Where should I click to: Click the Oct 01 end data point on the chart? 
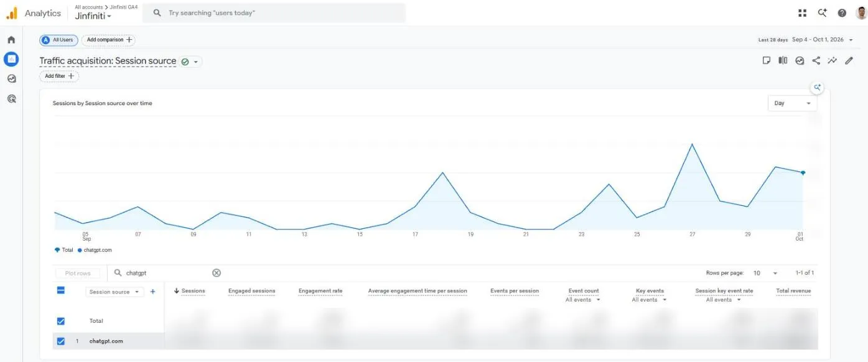803,173
